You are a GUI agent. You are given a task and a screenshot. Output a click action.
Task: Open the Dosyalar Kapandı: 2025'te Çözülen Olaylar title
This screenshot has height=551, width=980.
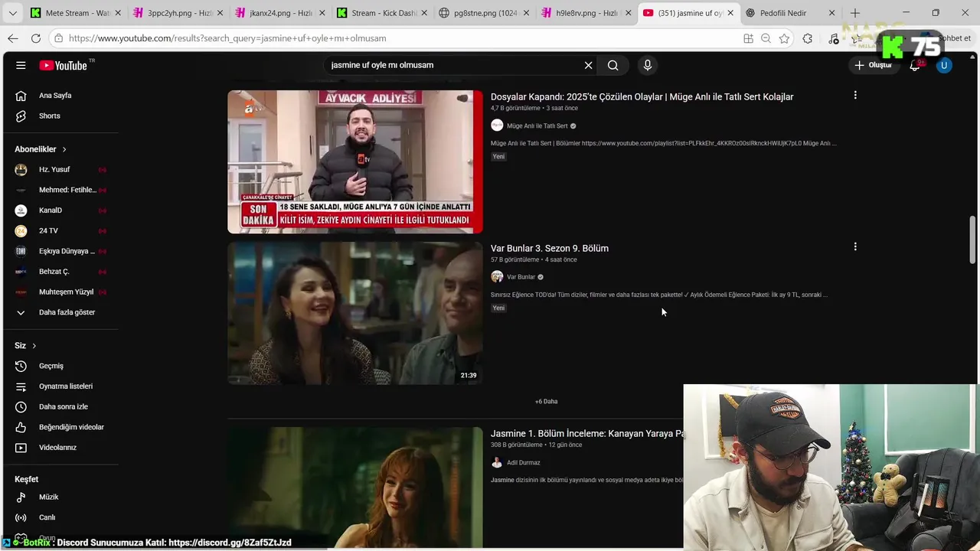point(642,96)
